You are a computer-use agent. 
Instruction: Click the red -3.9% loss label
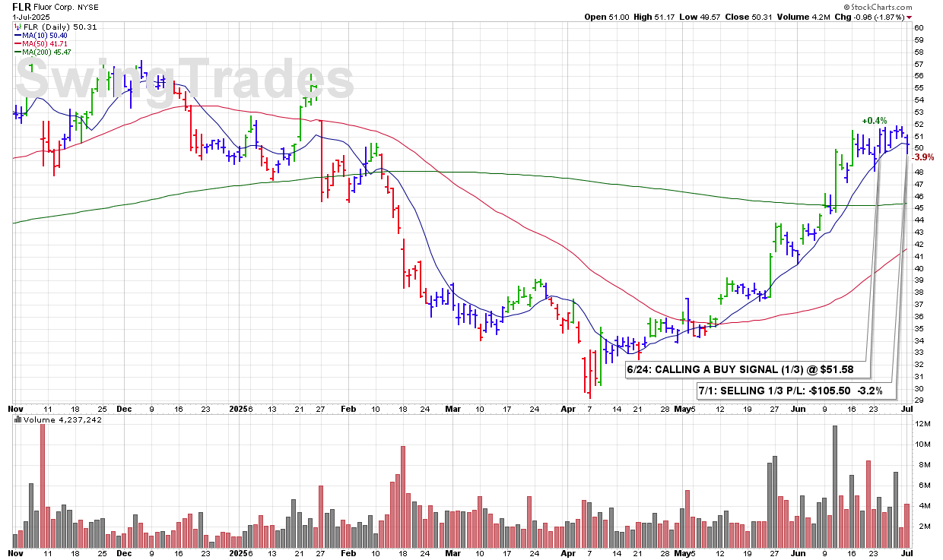click(923, 157)
